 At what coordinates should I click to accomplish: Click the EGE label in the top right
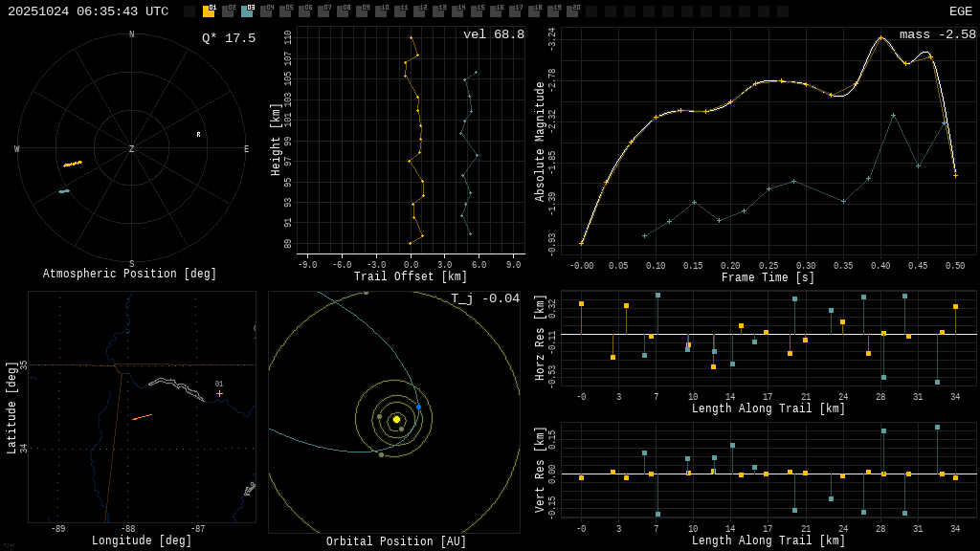[x=960, y=11]
